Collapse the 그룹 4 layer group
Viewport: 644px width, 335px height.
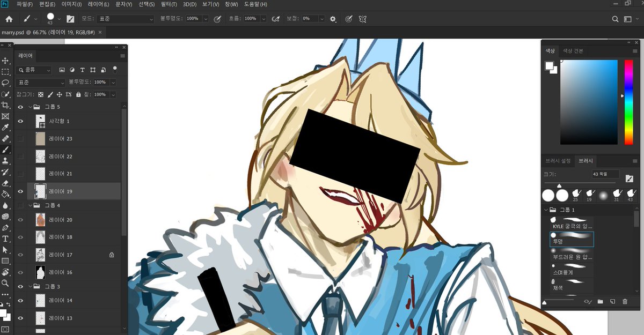[x=30, y=205]
